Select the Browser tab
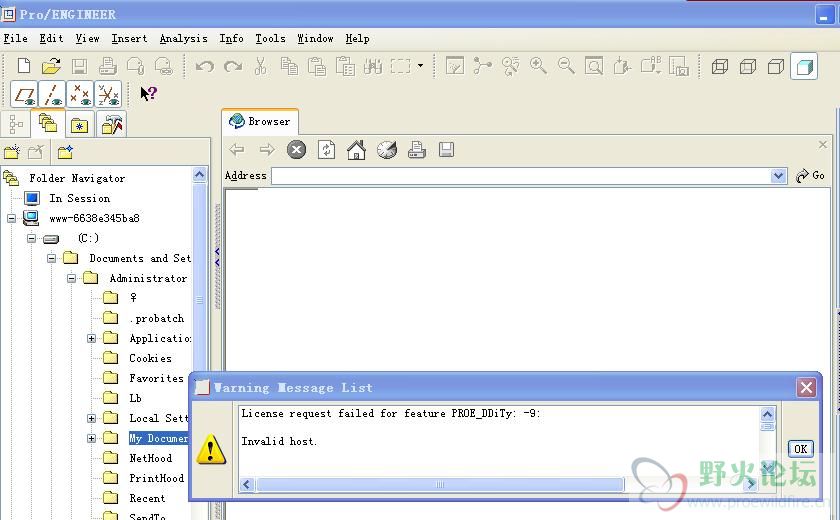Screen dimensions: 840x520 260,122
